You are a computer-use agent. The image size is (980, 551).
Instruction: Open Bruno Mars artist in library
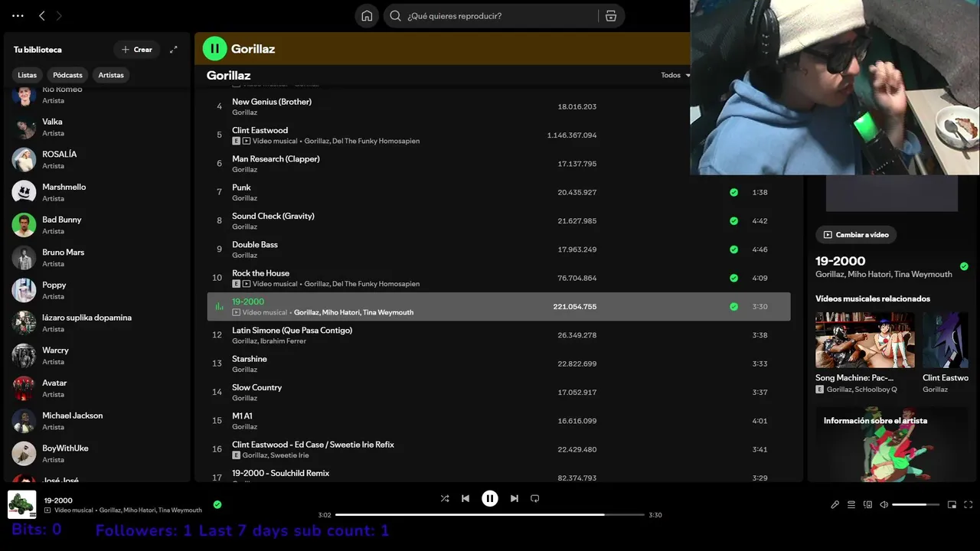[x=96, y=258]
